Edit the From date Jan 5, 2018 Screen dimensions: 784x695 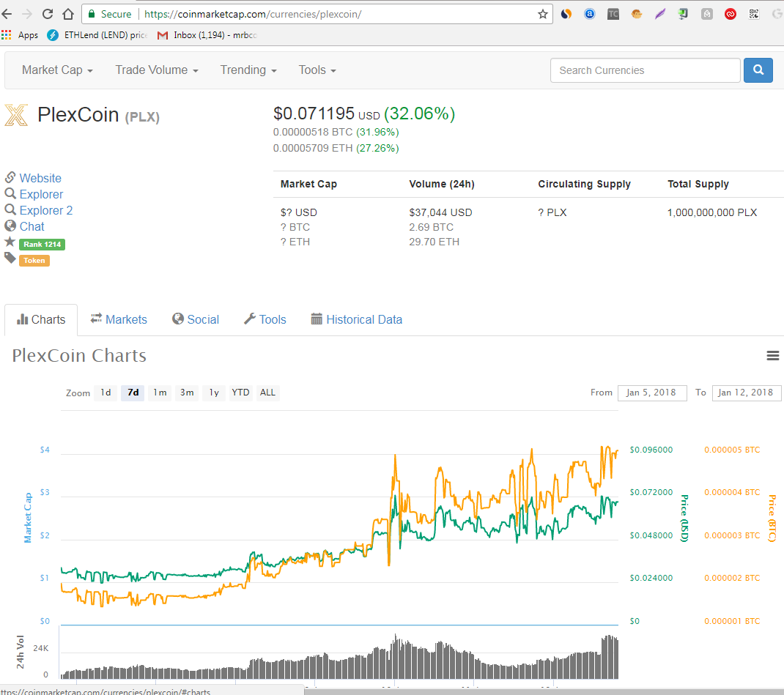(652, 393)
